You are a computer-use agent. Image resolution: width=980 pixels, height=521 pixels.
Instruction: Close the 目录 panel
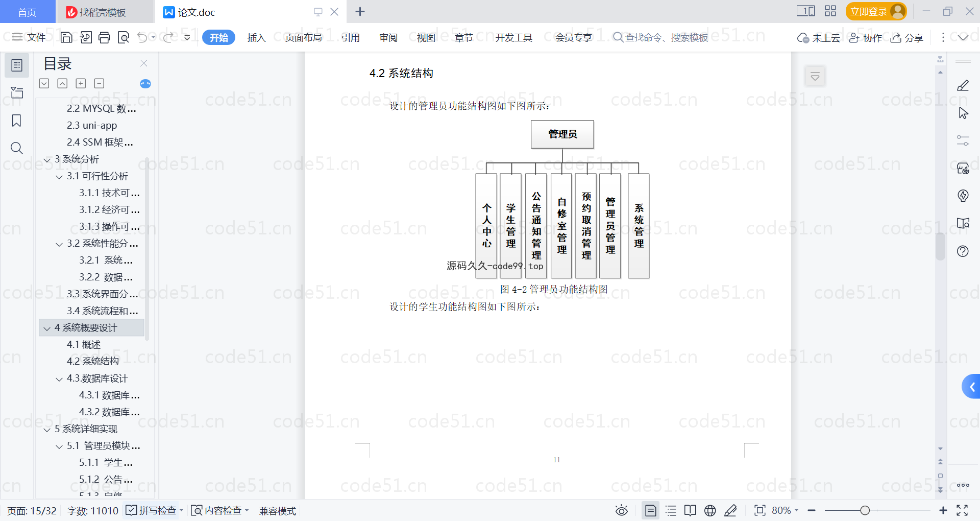(143, 63)
